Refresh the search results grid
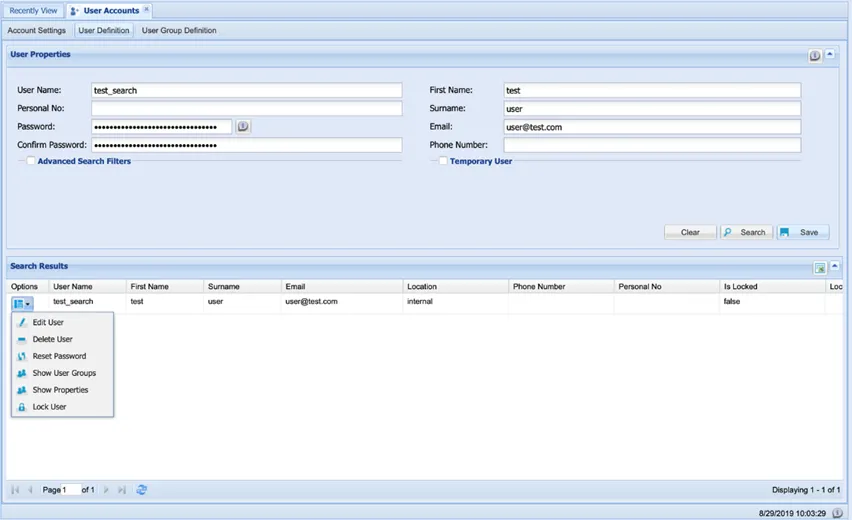This screenshot has height=520, width=852. [141, 490]
